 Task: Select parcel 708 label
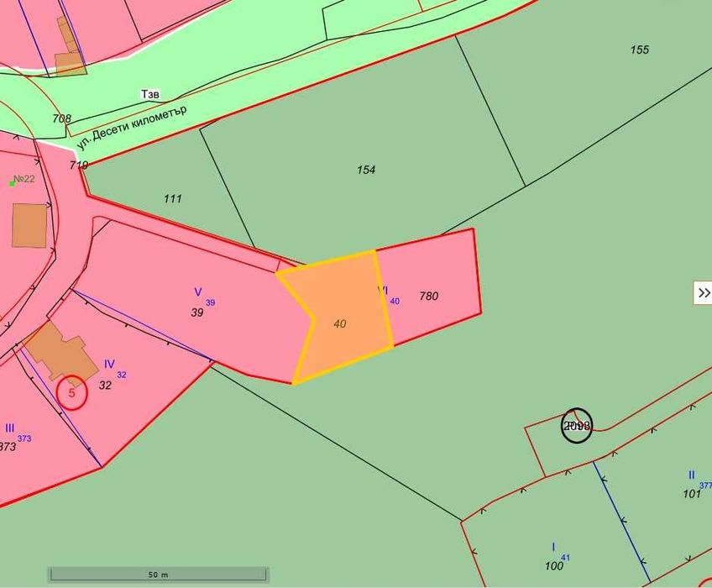click(62, 118)
